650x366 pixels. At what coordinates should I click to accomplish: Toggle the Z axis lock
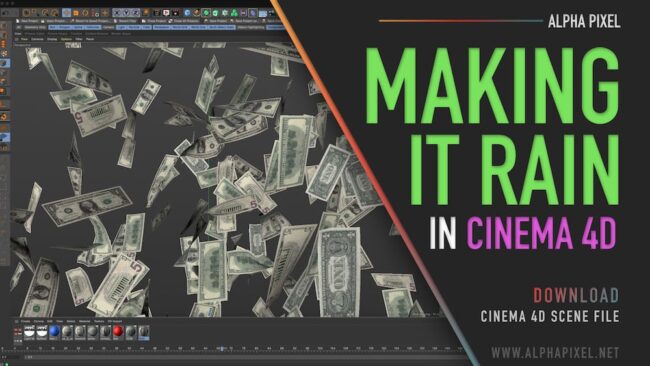click(x=136, y=13)
